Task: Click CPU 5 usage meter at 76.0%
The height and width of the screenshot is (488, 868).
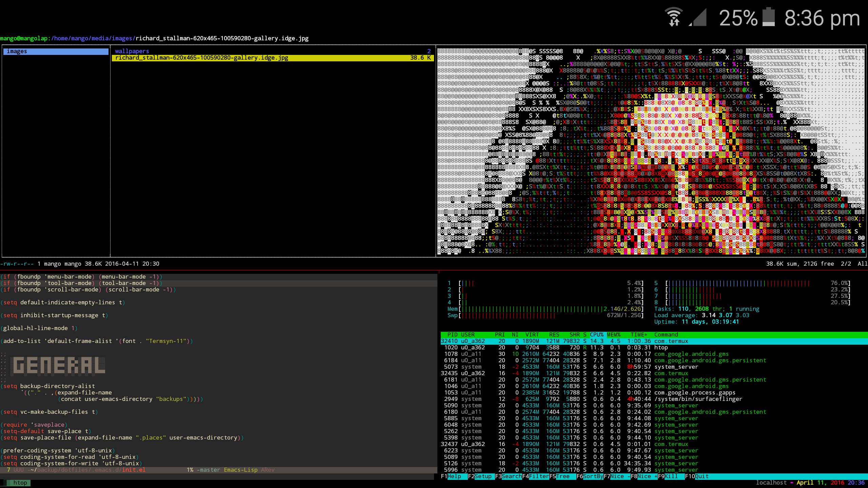Action: pos(752,283)
